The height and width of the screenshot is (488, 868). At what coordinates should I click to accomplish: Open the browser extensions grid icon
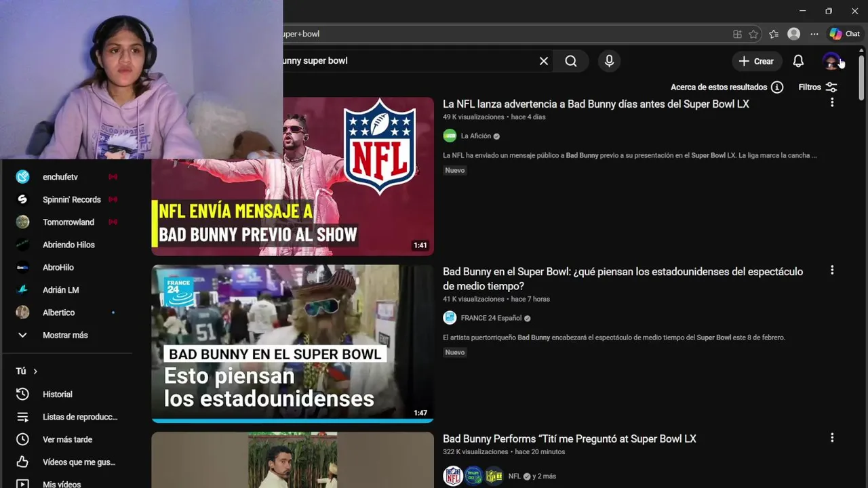point(737,34)
